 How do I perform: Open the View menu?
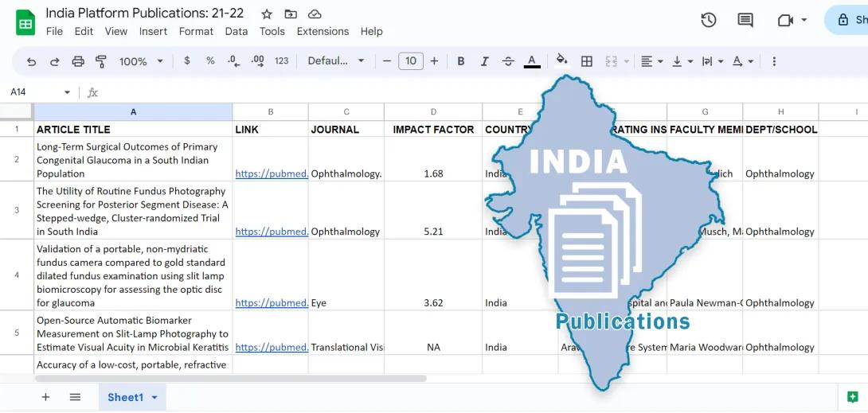pos(116,32)
